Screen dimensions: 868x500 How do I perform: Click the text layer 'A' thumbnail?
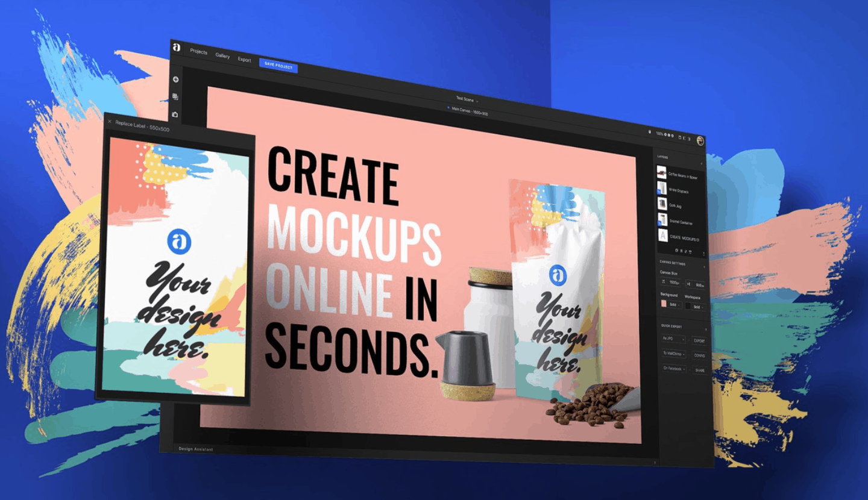662,236
